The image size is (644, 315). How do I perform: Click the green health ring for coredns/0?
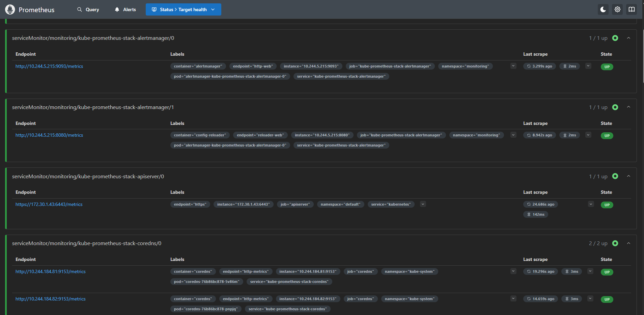tap(615, 243)
